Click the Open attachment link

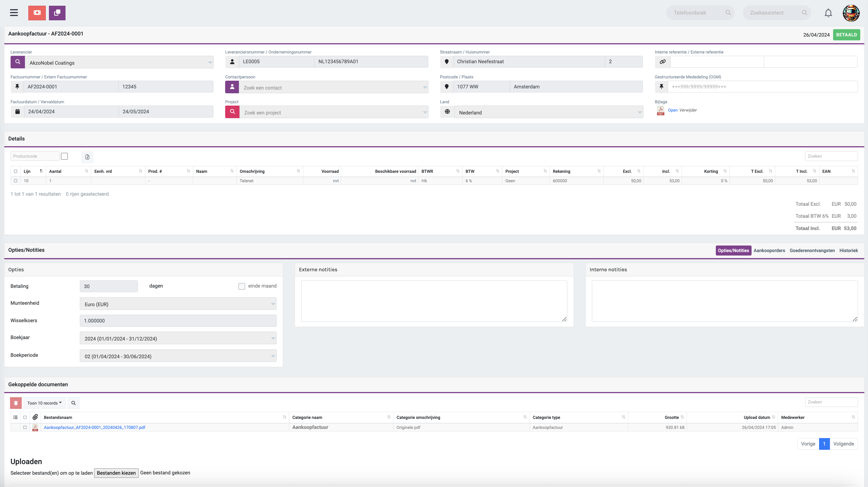[x=673, y=110]
